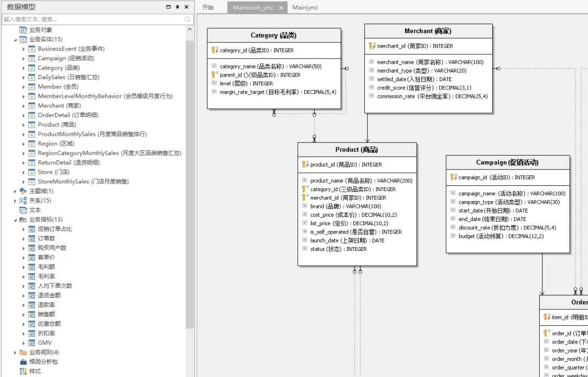Screen dimensions: 588x377
Task: Click the 业务指标(13) folder icon
Action: (23, 219)
